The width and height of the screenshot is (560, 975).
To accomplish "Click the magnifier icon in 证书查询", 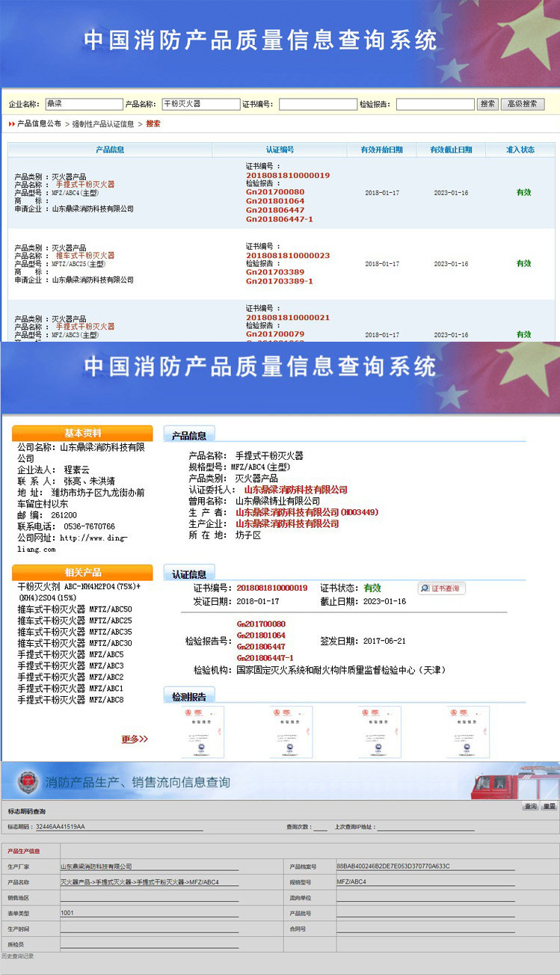I will [x=425, y=588].
